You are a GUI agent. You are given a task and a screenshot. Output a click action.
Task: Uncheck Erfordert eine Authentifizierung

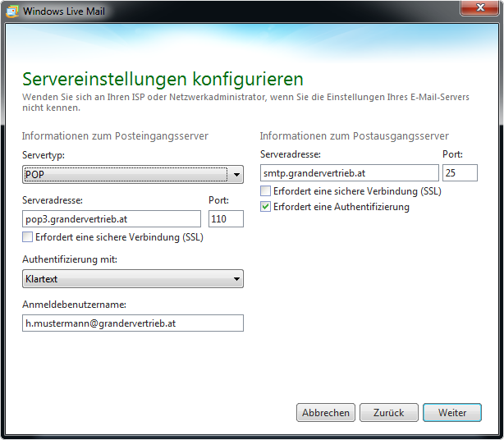click(x=266, y=207)
